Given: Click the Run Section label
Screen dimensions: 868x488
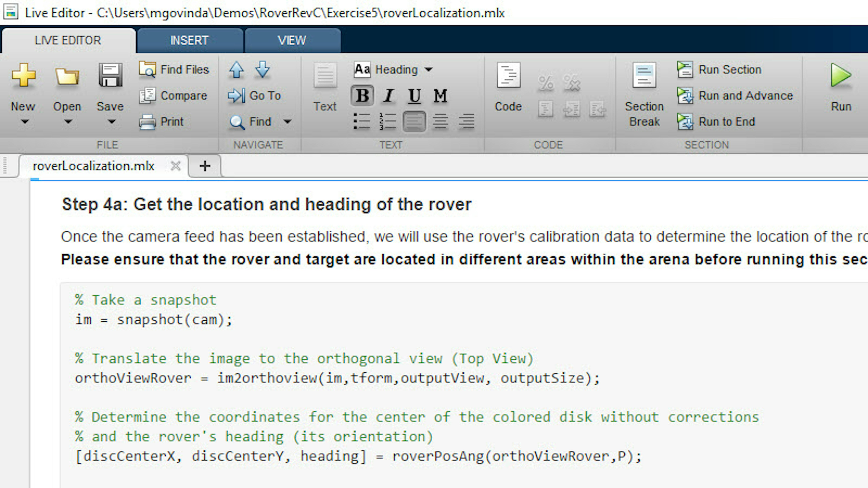Looking at the screenshot, I should pos(730,69).
